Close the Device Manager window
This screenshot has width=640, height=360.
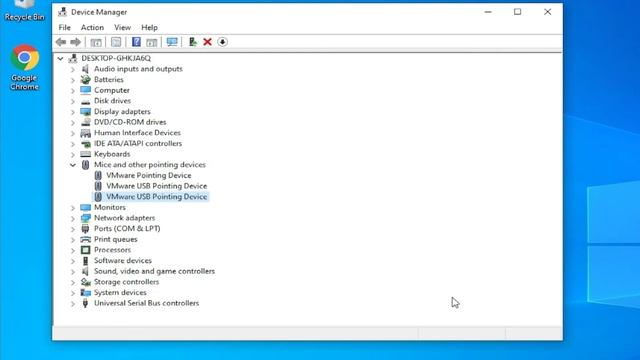(547, 12)
